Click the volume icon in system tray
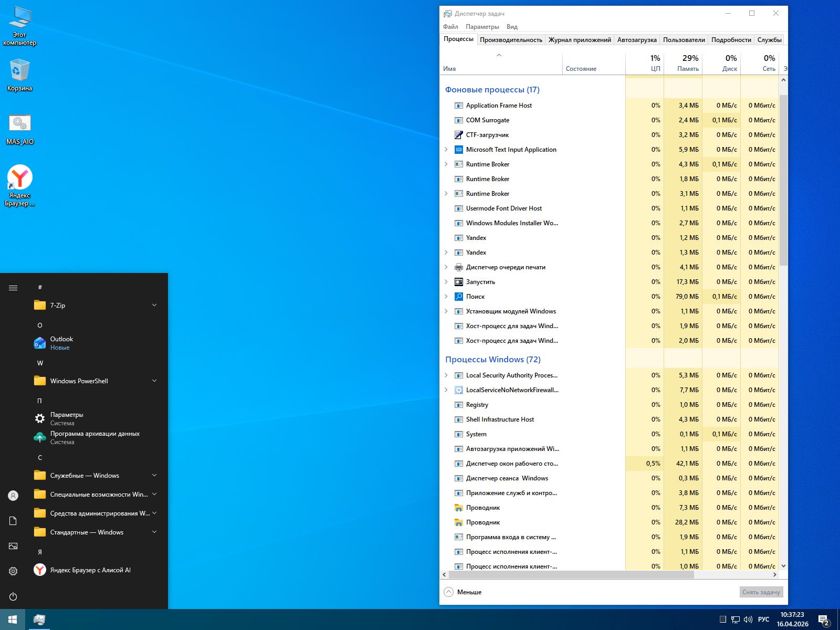The width and height of the screenshot is (840, 630). coord(748,619)
